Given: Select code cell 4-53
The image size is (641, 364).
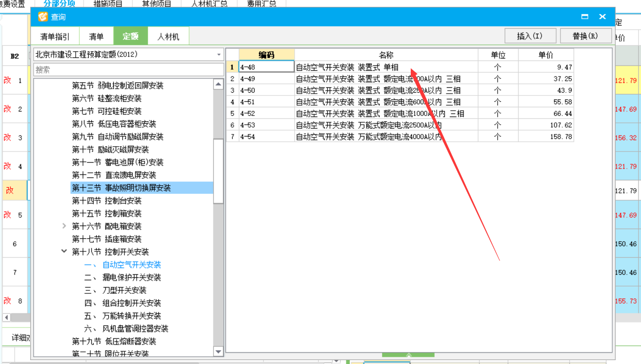Looking at the screenshot, I should [266, 125].
